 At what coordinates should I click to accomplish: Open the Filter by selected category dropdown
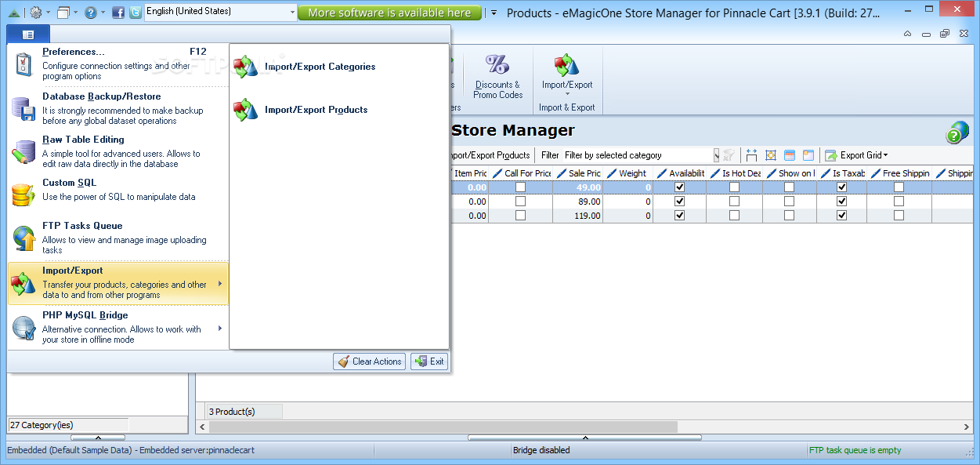641,155
